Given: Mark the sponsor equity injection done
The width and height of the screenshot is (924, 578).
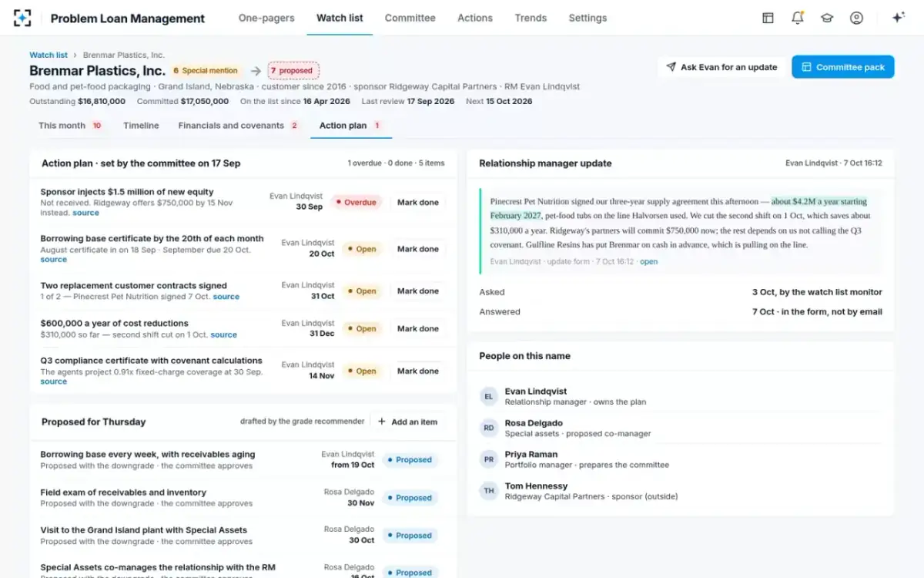Looking at the screenshot, I should click(x=418, y=203).
